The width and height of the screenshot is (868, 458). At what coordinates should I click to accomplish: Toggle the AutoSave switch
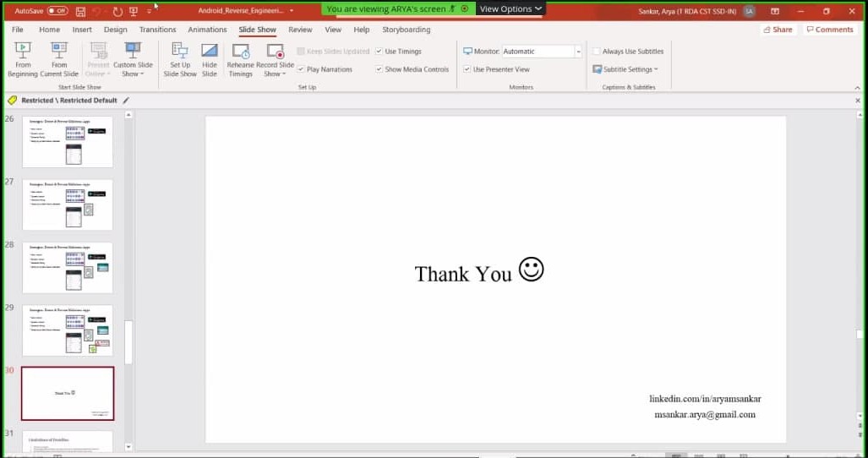pyautogui.click(x=57, y=10)
